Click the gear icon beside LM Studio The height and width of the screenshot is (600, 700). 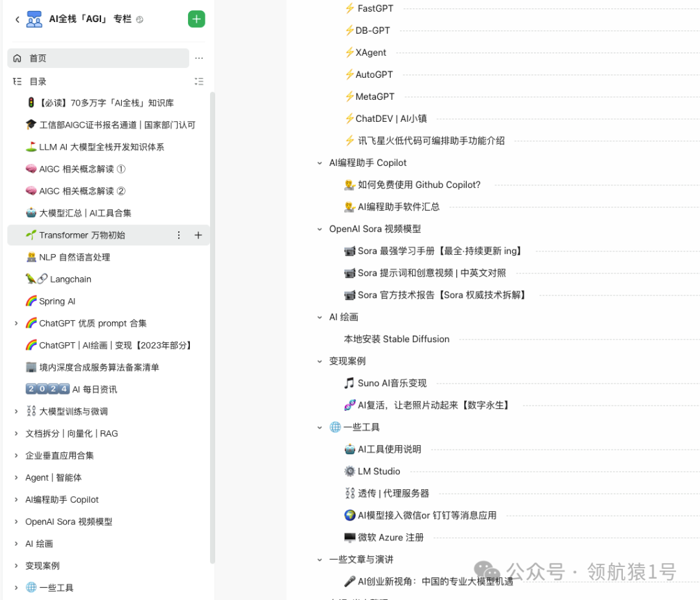tap(349, 471)
